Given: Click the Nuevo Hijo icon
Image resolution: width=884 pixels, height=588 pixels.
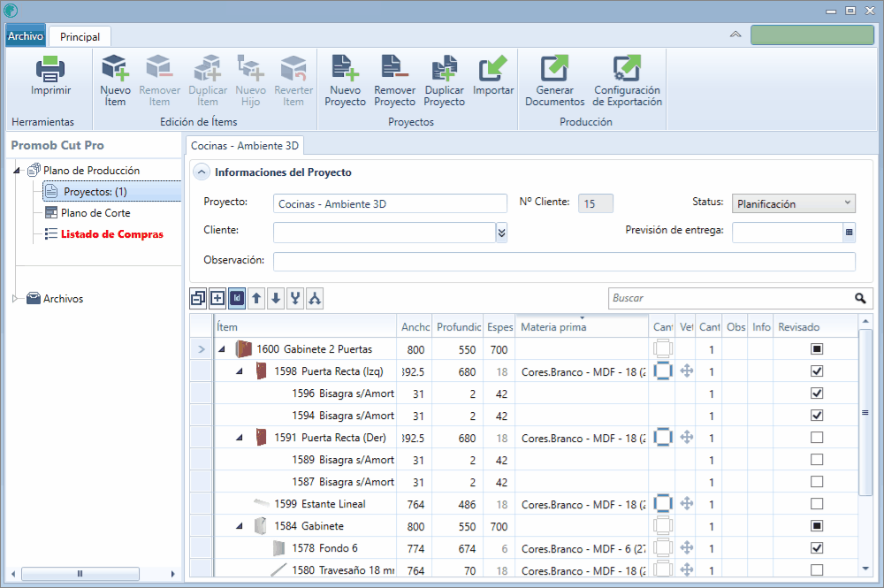Looking at the screenshot, I should pyautogui.click(x=250, y=68).
